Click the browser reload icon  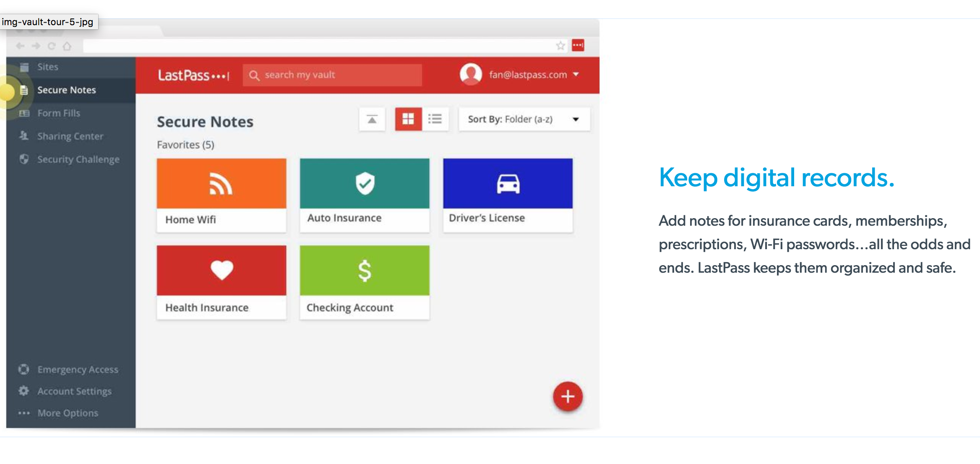tap(52, 46)
